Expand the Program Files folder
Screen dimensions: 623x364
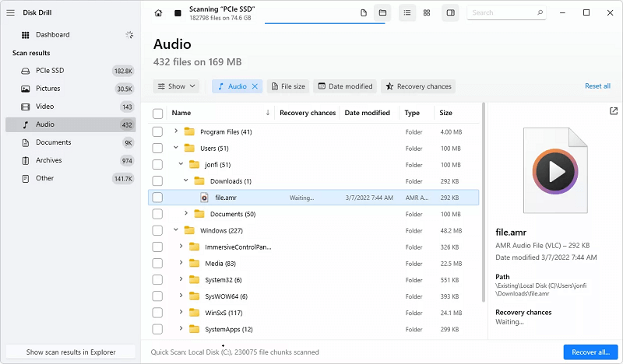(x=176, y=131)
